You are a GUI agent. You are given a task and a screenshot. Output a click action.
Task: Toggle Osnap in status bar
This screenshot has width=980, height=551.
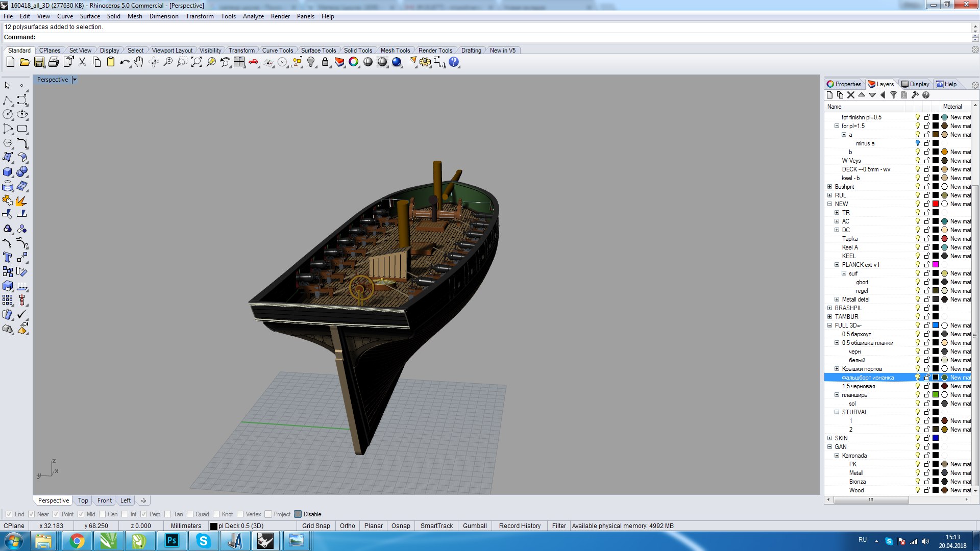(401, 526)
